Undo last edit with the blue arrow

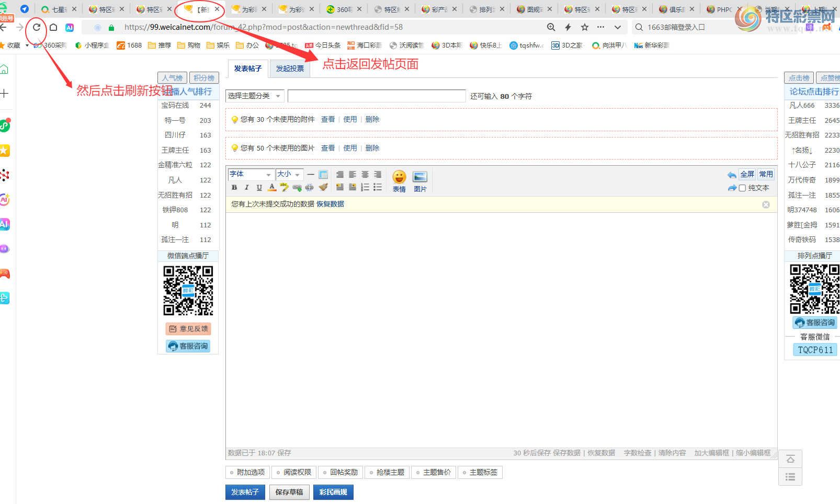(732, 174)
